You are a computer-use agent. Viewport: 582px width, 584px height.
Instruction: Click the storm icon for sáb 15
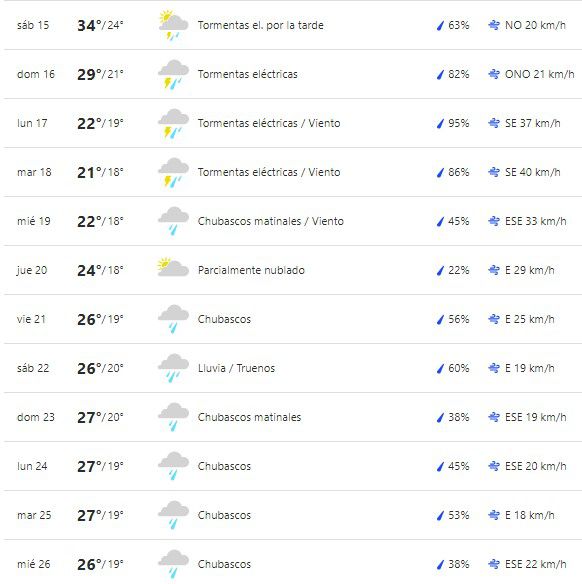(x=173, y=25)
